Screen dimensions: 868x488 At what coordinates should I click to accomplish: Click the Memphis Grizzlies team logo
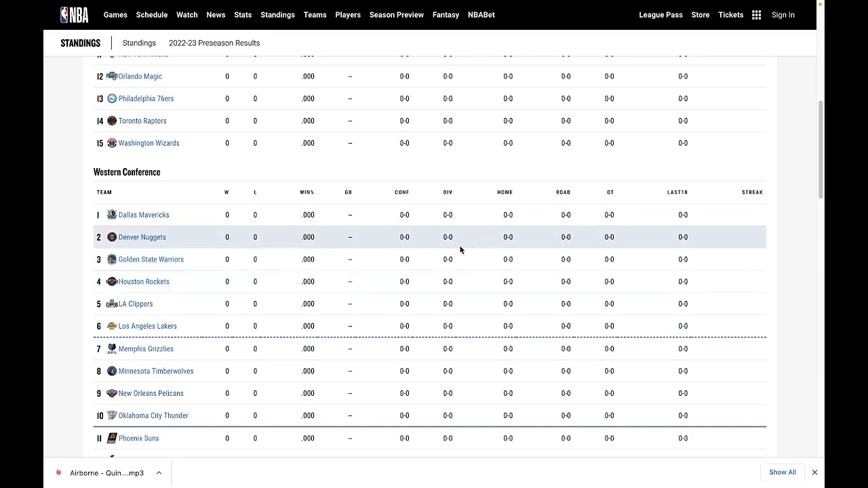point(112,348)
